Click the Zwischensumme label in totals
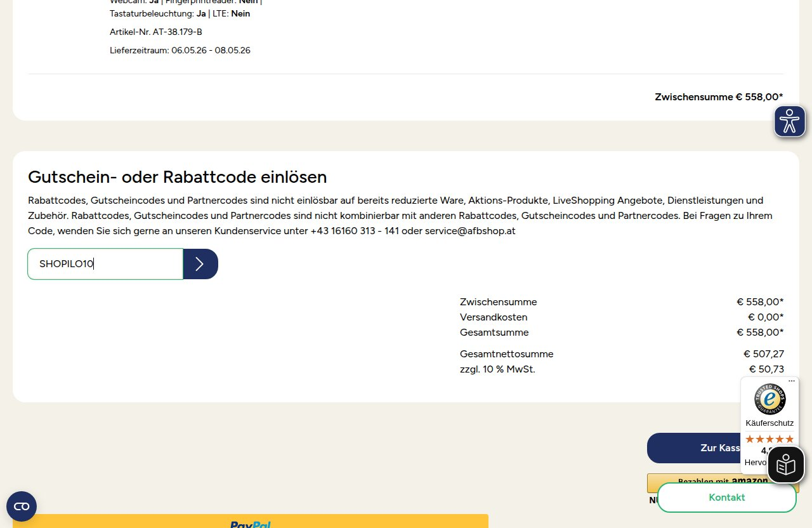812x528 pixels. 499,302
